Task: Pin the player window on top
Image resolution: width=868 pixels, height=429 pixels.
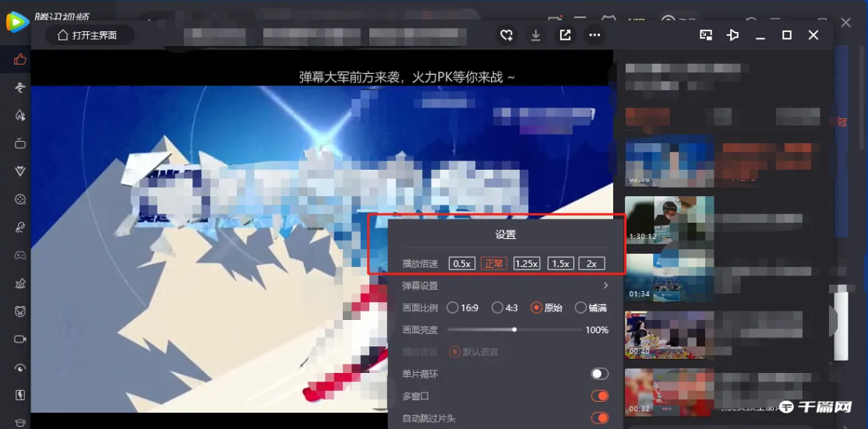Action: pos(732,35)
